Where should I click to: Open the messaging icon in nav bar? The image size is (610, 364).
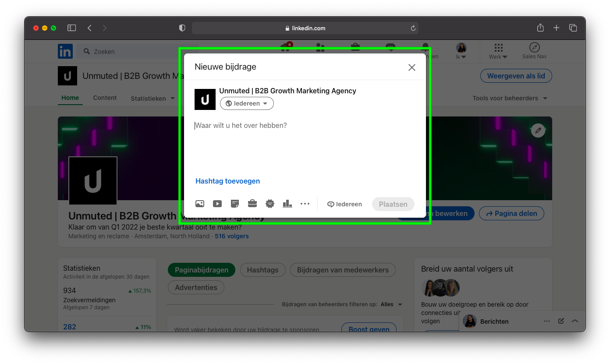pyautogui.click(x=390, y=47)
